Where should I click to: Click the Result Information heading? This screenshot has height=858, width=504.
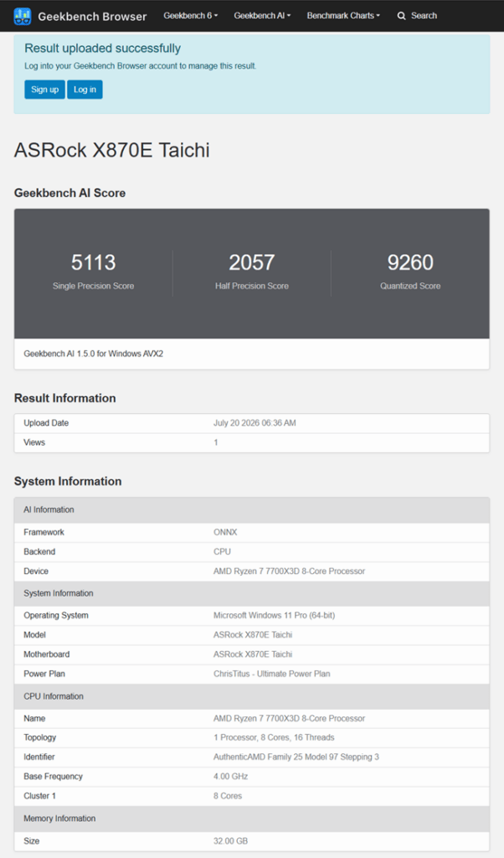(64, 398)
